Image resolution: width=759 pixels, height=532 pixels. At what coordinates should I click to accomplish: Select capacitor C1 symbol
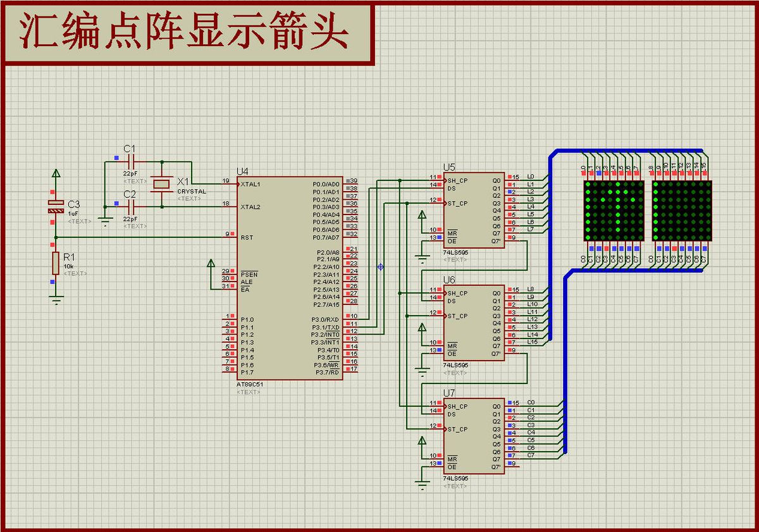click(132, 162)
